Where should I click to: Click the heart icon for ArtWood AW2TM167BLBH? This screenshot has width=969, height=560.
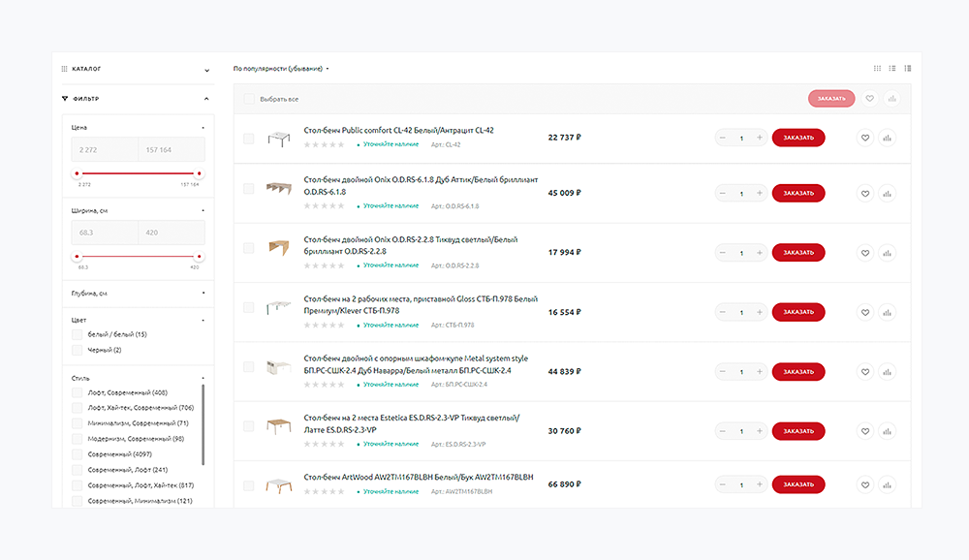865,484
